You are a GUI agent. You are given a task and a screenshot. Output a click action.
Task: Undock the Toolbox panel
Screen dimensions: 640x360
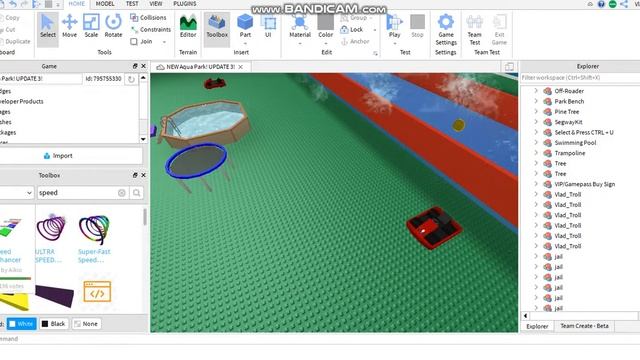pyautogui.click(x=135, y=175)
